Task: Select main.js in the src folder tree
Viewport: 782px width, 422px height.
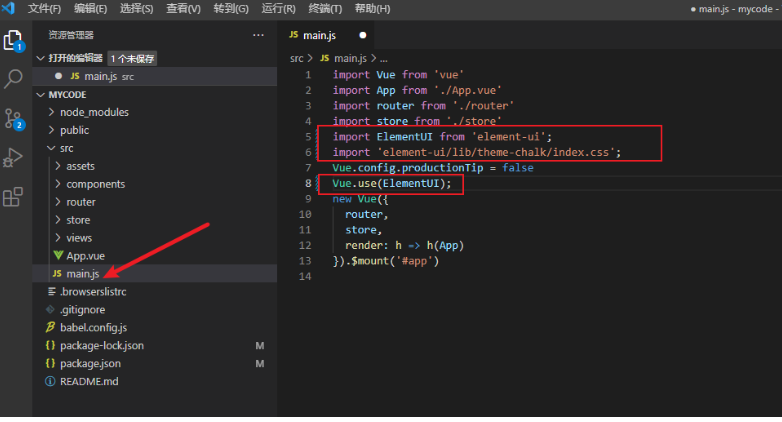Action: (155, 273)
